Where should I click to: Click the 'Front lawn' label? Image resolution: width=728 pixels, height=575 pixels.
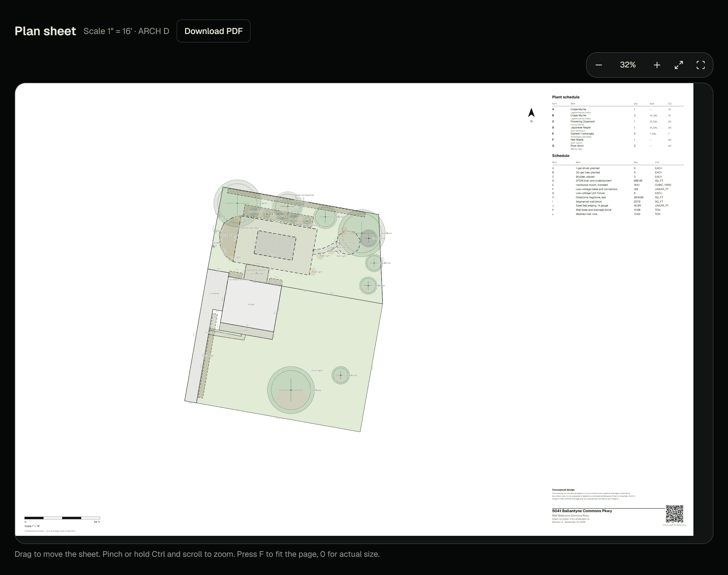pyautogui.click(x=317, y=371)
